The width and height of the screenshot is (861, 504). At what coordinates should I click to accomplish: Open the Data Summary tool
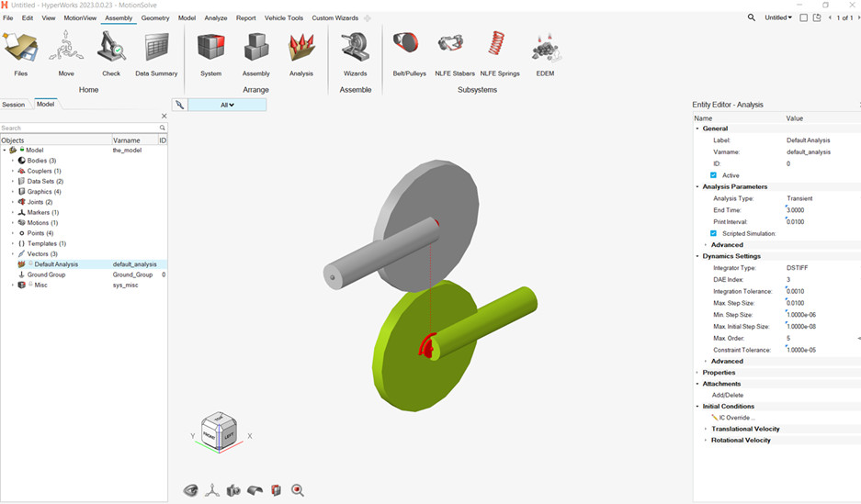pyautogui.click(x=156, y=47)
